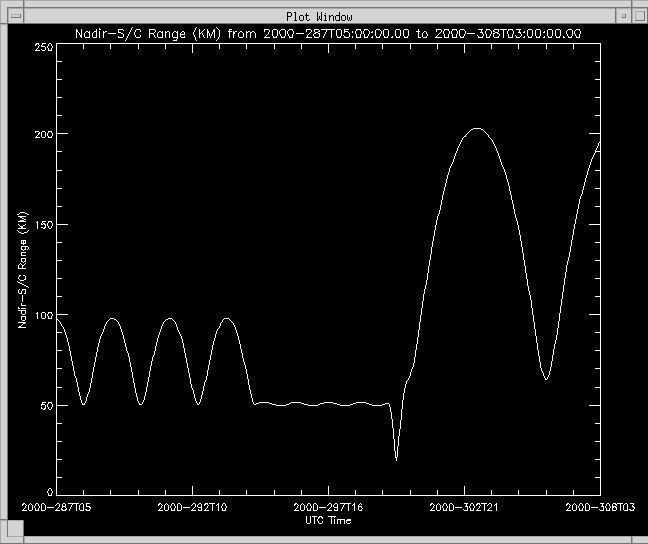Click the 2000-292T10 x-axis tick label
Viewport: 648px width, 544px height.
[x=192, y=509]
